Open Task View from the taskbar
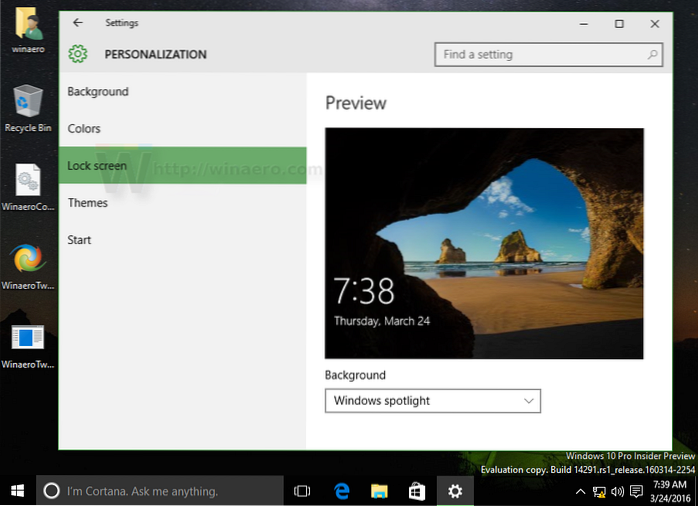The width and height of the screenshot is (698, 506). pos(302,490)
